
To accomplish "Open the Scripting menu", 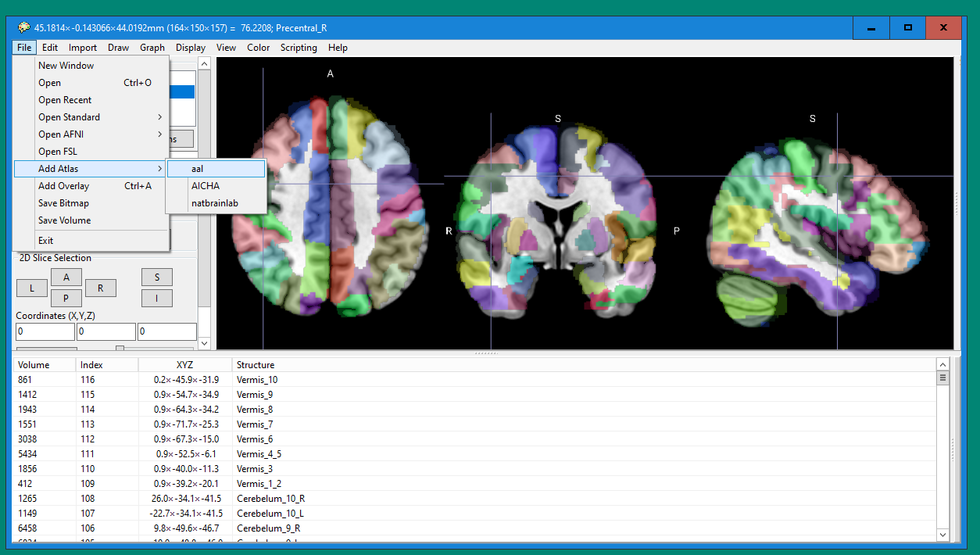I will [x=299, y=48].
